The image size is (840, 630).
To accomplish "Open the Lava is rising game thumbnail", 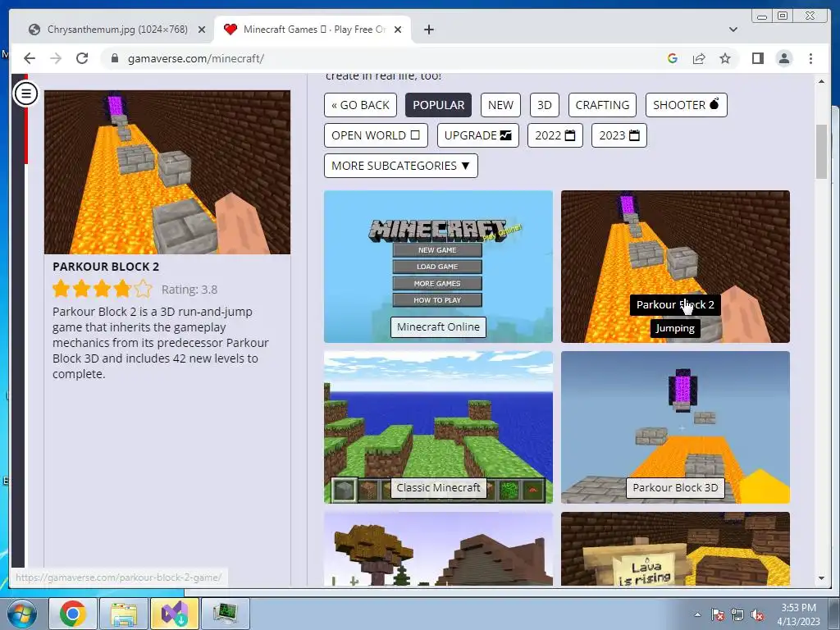I will [675, 549].
